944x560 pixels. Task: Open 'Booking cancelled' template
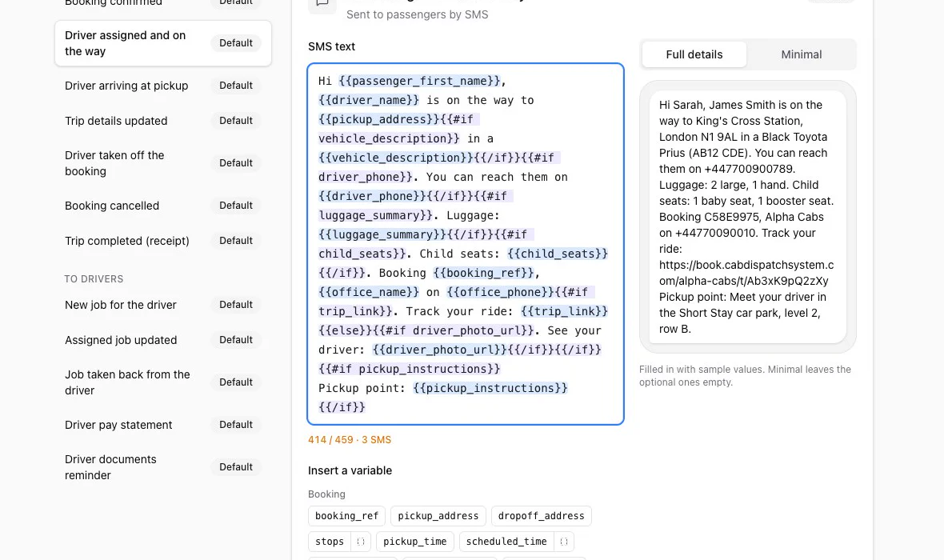tap(163, 206)
